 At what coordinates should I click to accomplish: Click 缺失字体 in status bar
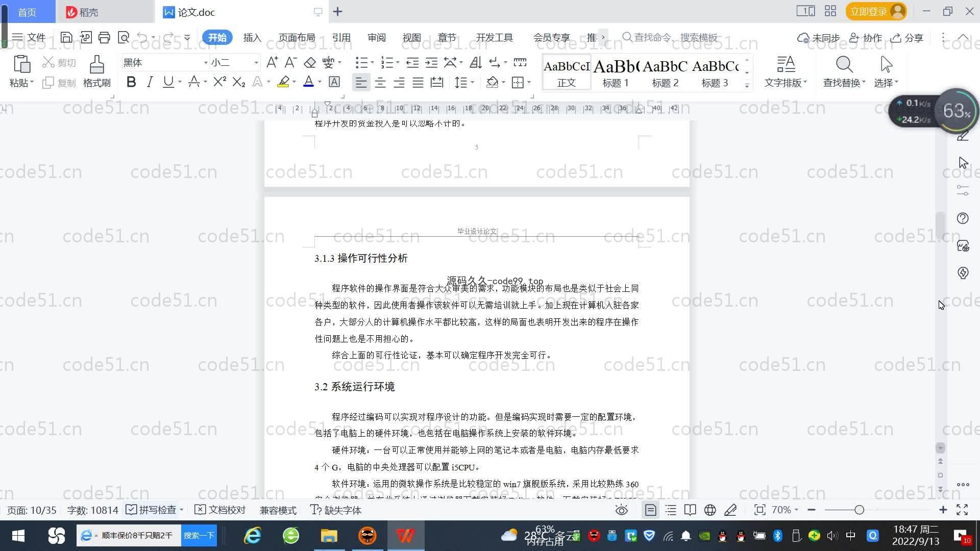(336, 510)
